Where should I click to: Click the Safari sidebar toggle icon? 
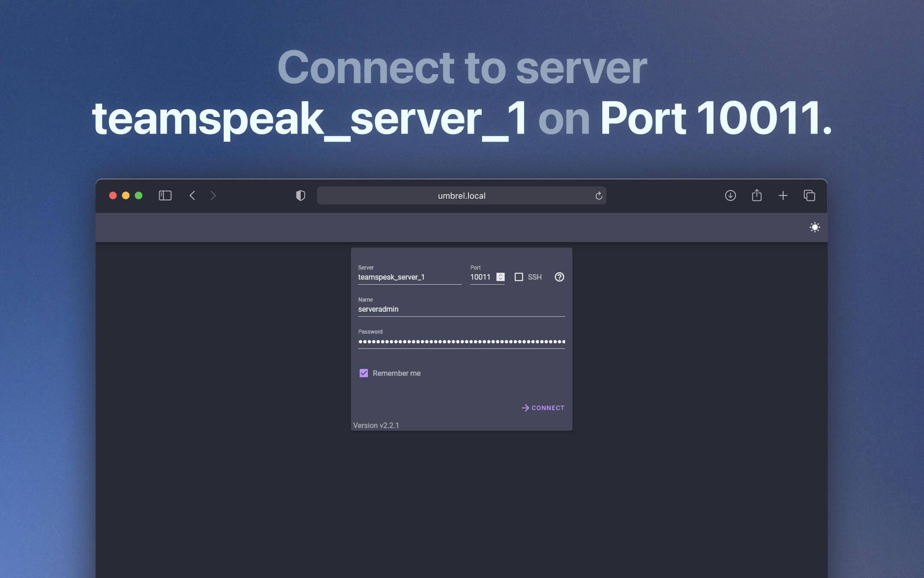point(165,196)
